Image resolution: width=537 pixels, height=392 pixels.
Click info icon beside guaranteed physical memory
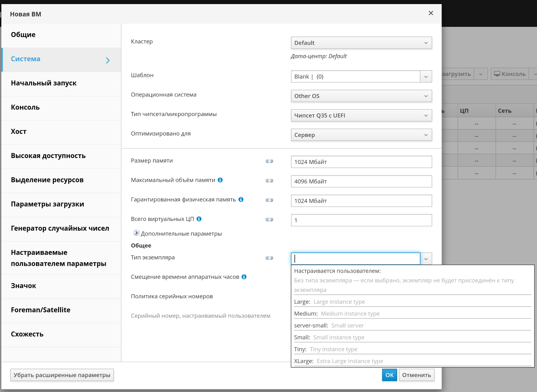(x=241, y=200)
